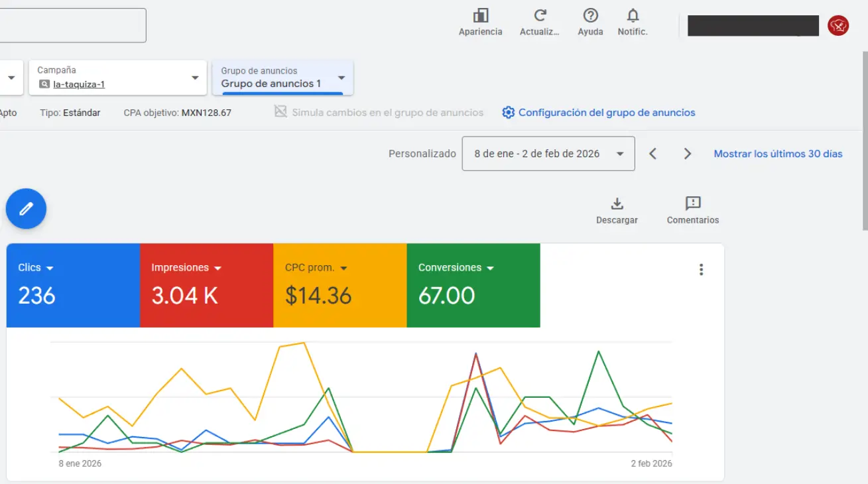The width and height of the screenshot is (868, 484).
Task: Click the account avatar in top right
Action: 838,26
